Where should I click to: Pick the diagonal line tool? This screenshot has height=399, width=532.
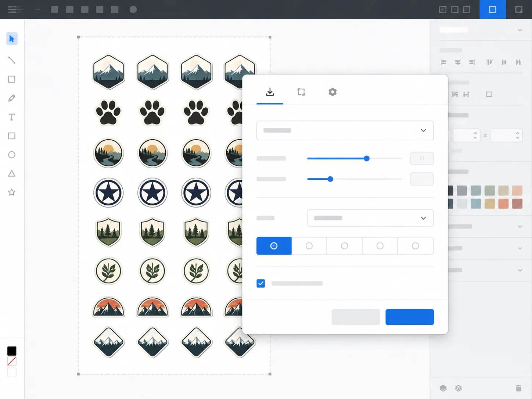point(12,60)
